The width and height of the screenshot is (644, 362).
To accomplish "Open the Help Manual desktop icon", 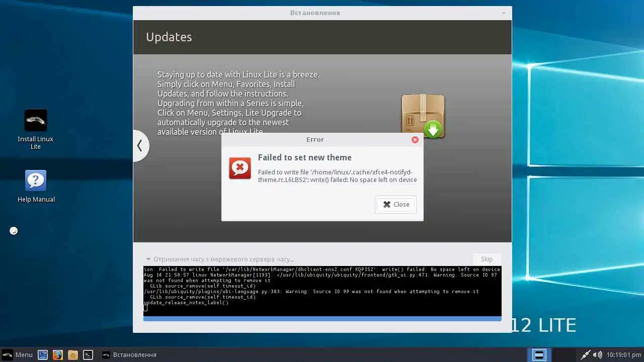I will 36,186.
